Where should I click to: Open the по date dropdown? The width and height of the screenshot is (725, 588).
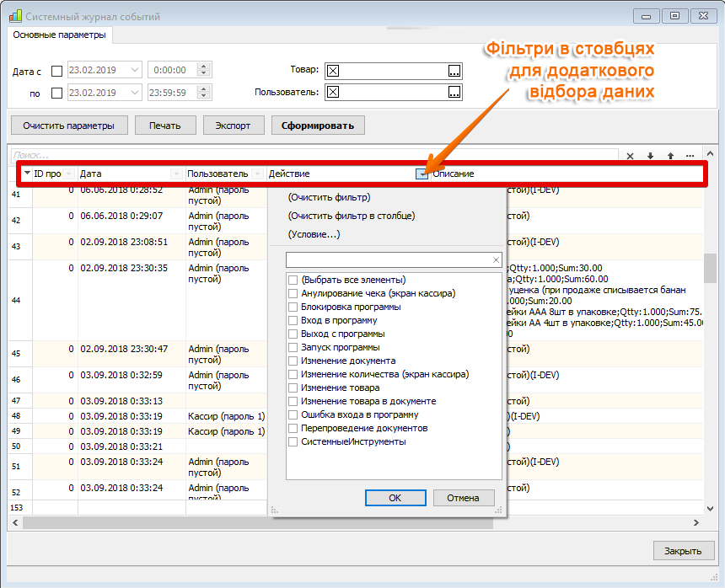(135, 93)
